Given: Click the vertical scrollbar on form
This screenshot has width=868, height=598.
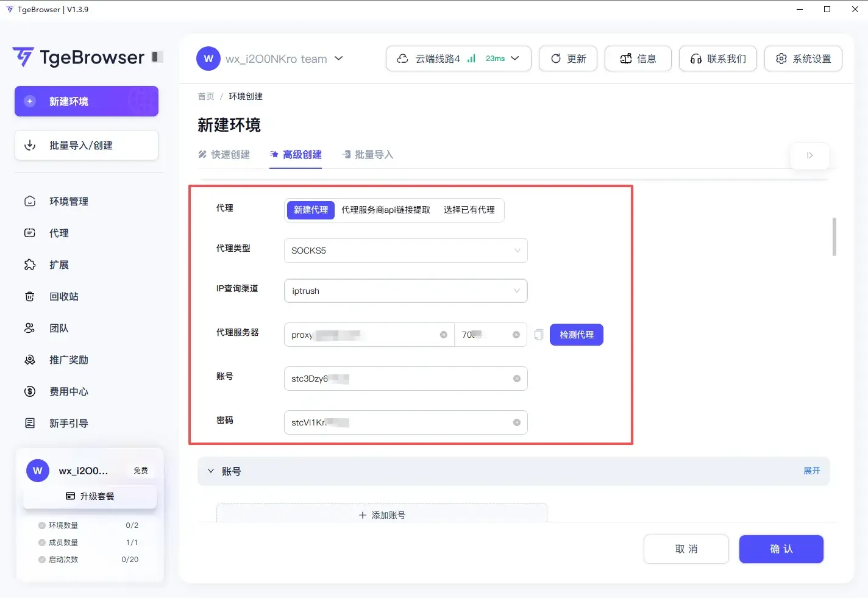Looking at the screenshot, I should point(834,237).
